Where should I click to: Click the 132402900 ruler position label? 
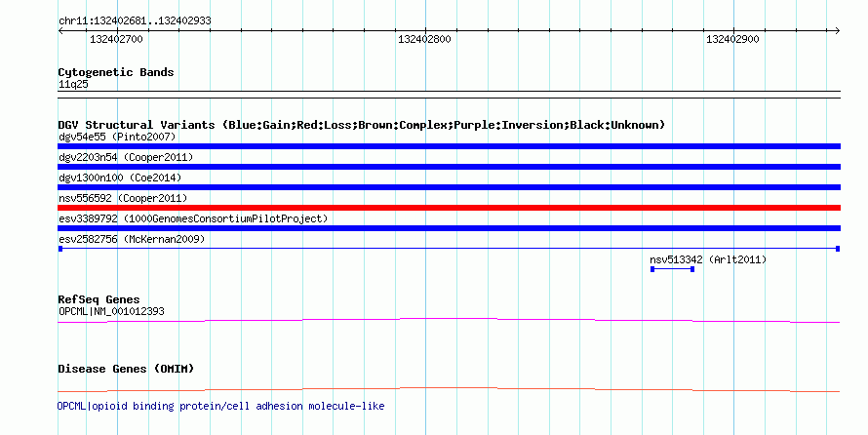[732, 39]
